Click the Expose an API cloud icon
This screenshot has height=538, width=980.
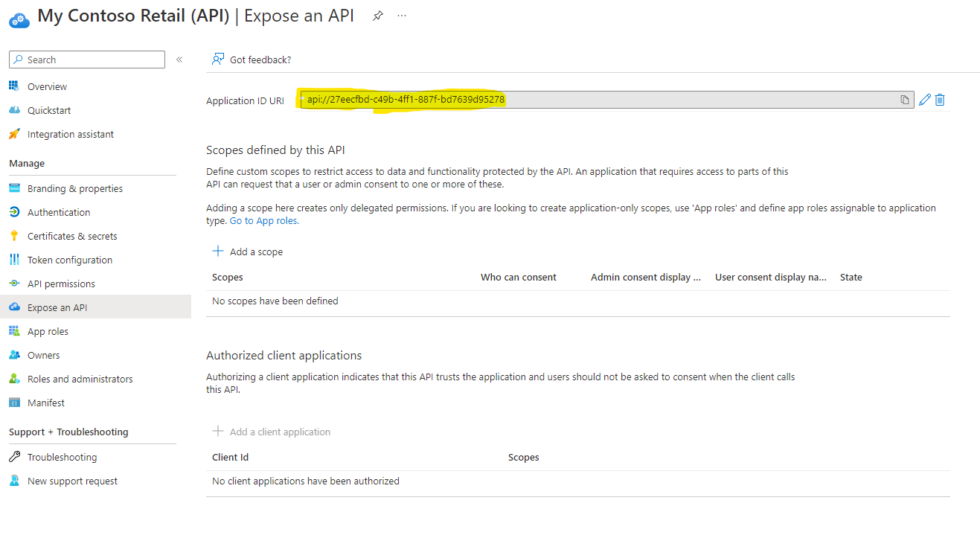tap(14, 307)
